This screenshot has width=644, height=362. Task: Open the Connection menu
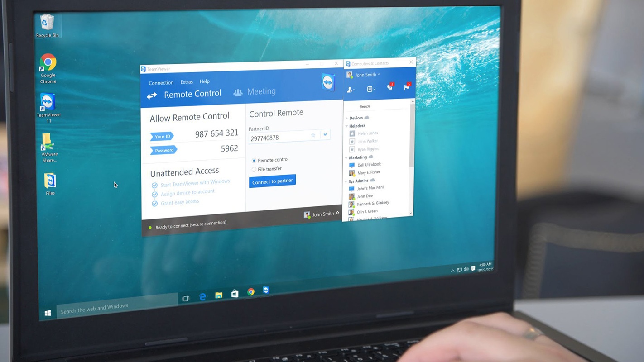tap(161, 83)
